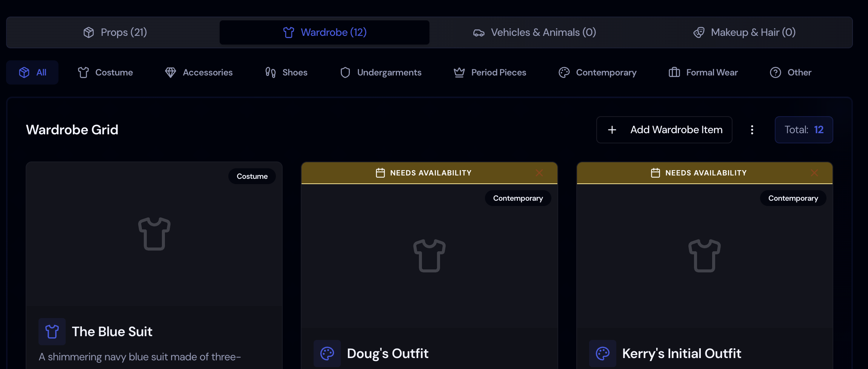Viewport: 868px width, 369px height.
Task: Click the palette icon beside Doug's Outfit
Action: coord(327,353)
